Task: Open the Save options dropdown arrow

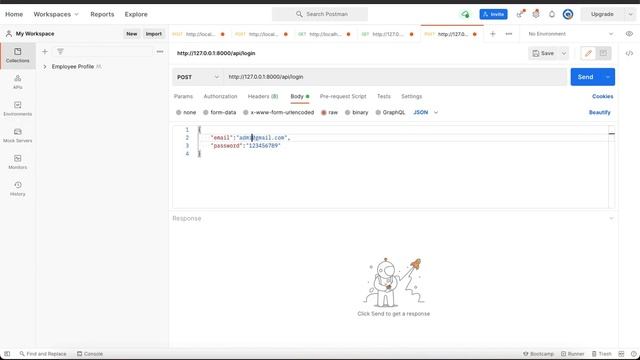Action: pyautogui.click(x=564, y=53)
